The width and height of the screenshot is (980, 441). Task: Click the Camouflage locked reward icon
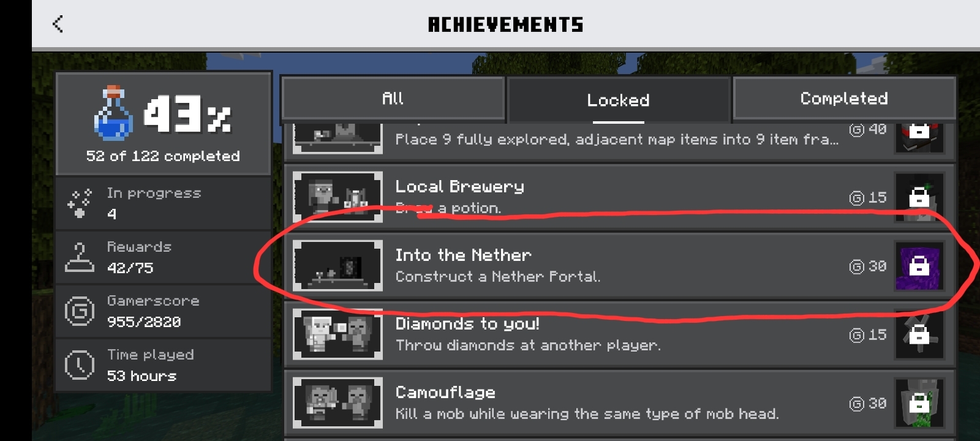[x=919, y=403]
